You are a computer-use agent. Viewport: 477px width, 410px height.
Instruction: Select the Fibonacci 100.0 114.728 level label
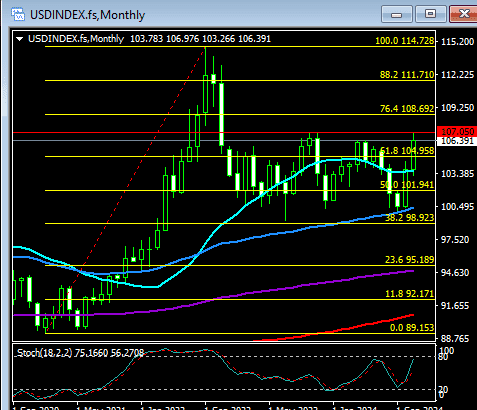[x=405, y=41]
